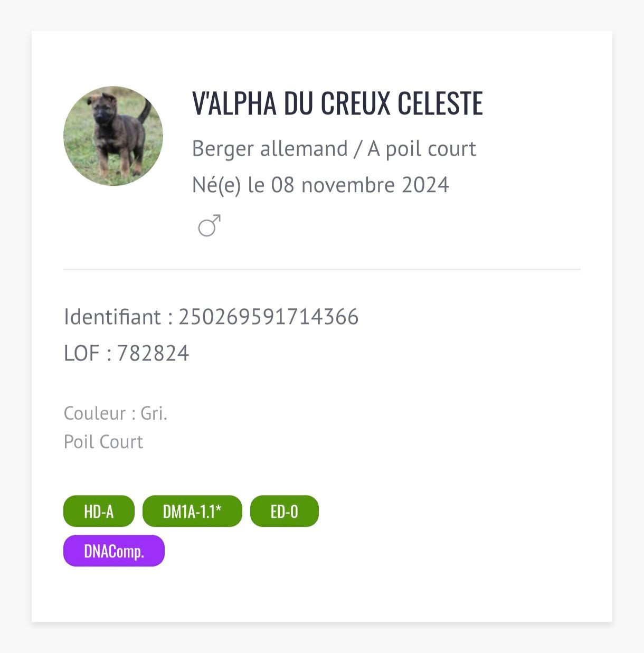The image size is (644, 653).
Task: Click the DU CREUX CELESTE kennel name
Action: coord(383,103)
